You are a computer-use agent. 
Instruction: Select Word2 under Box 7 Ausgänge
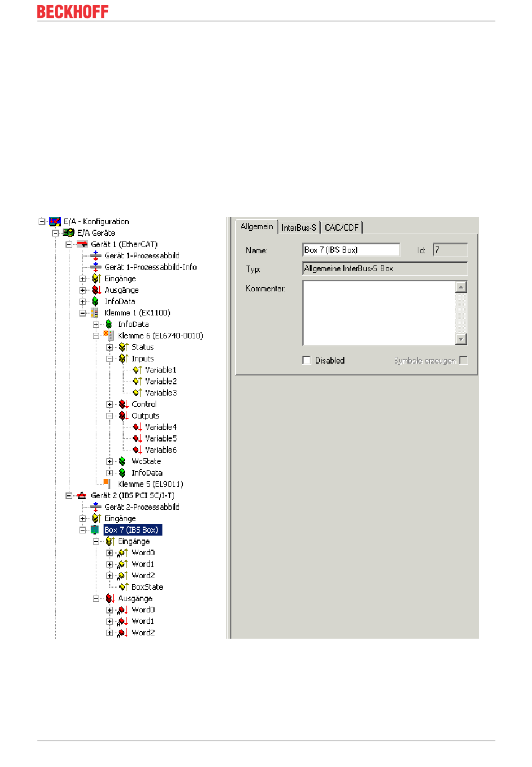point(143,633)
